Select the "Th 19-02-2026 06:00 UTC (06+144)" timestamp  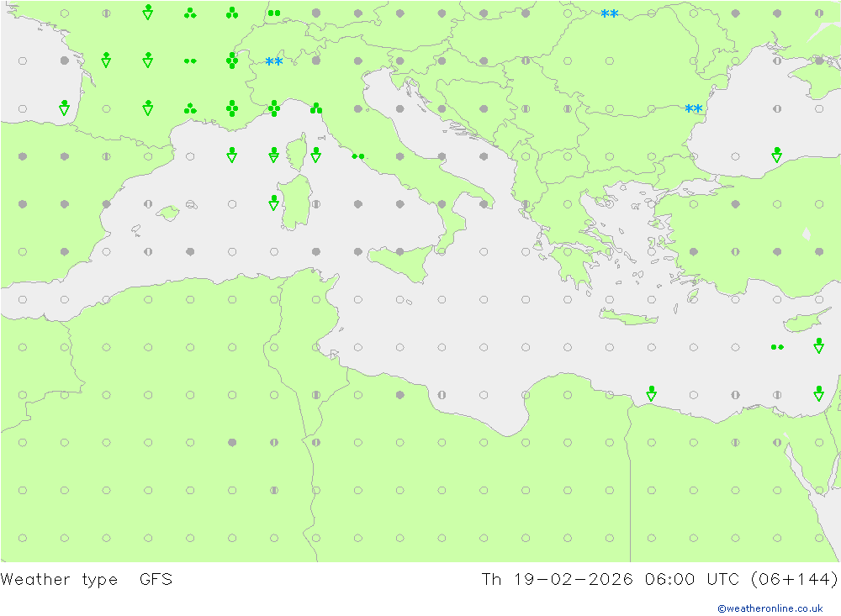[x=659, y=580]
